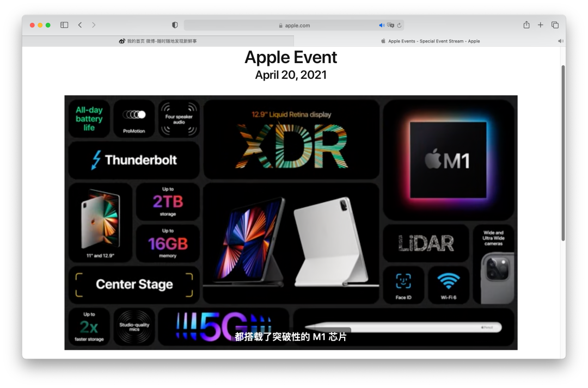The image size is (588, 388).
Task: Click the Face ID tile in the video
Action: [403, 285]
